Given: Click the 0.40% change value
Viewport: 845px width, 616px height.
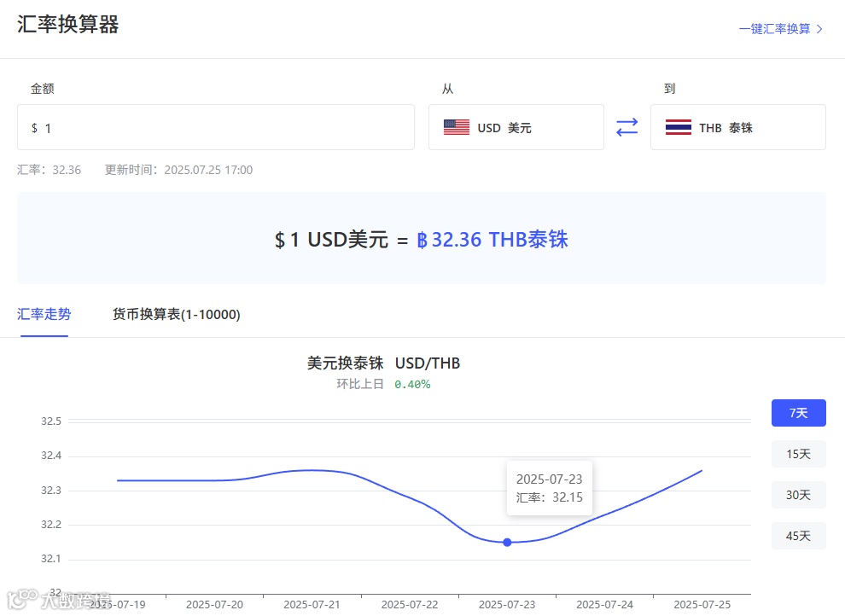Looking at the screenshot, I should (412, 385).
